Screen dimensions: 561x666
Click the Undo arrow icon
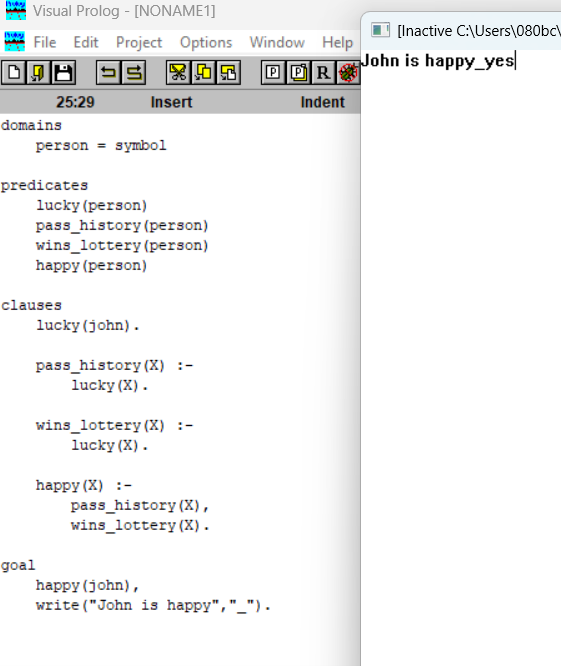108,73
